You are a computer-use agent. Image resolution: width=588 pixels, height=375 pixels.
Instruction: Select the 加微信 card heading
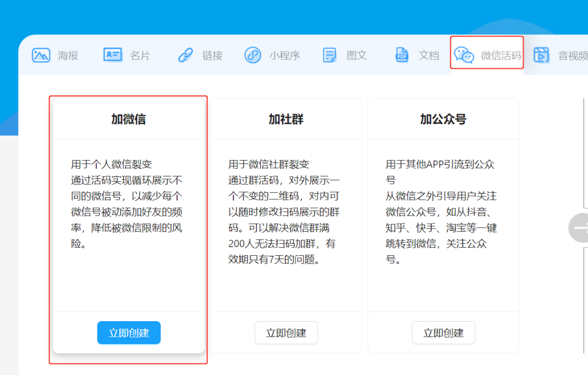(x=128, y=119)
